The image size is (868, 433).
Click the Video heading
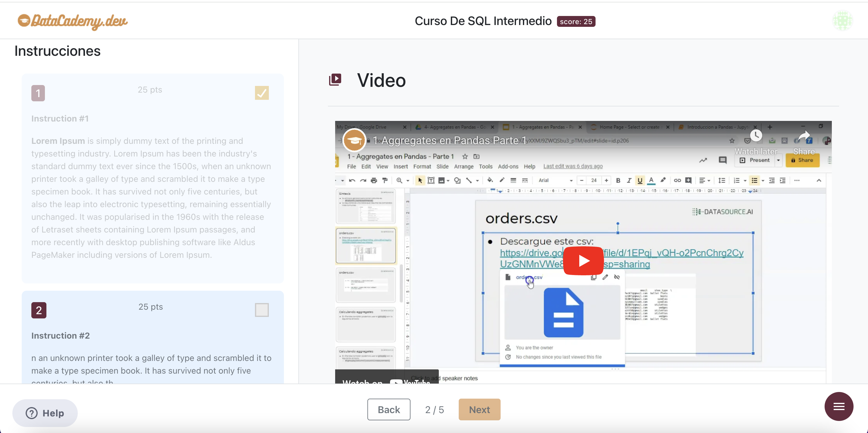click(382, 80)
